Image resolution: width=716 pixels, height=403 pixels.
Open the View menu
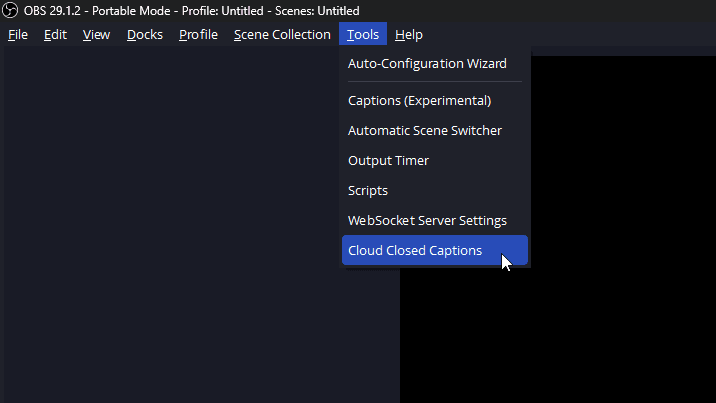96,35
